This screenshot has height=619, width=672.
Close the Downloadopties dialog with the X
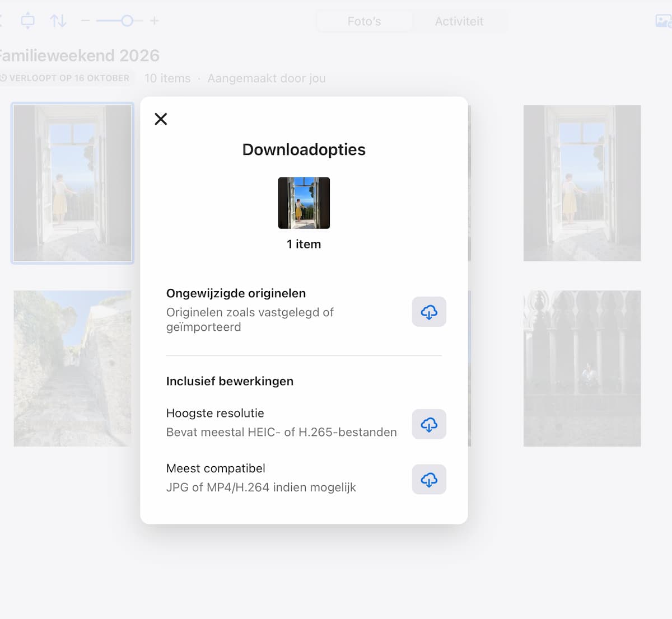[161, 119]
